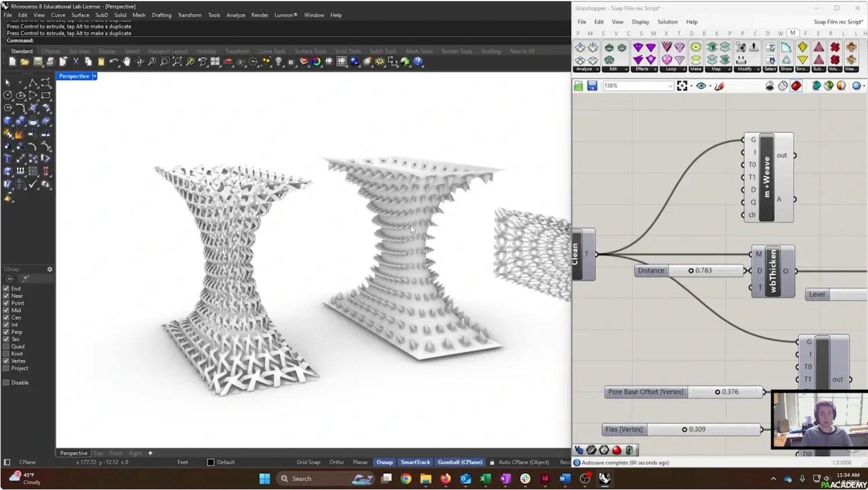This screenshot has height=490, width=868.
Task: Open the Perspective viewport title dropdown
Action: coord(94,76)
